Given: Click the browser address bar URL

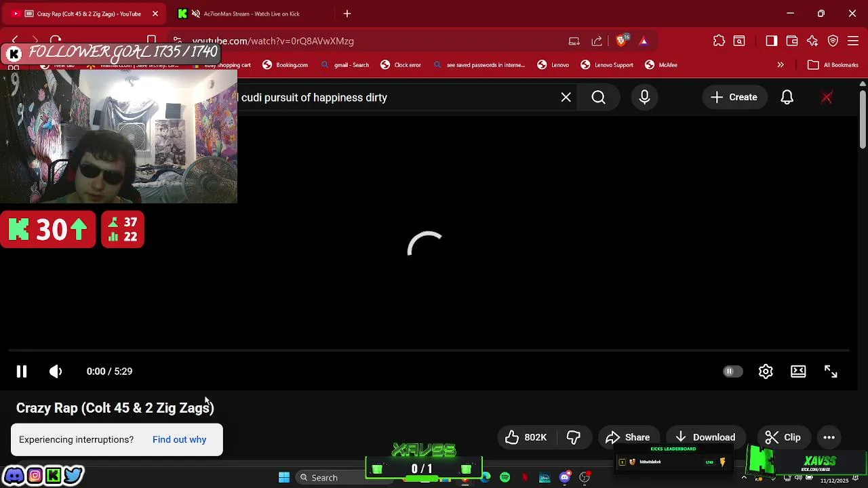Looking at the screenshot, I should coord(273,41).
